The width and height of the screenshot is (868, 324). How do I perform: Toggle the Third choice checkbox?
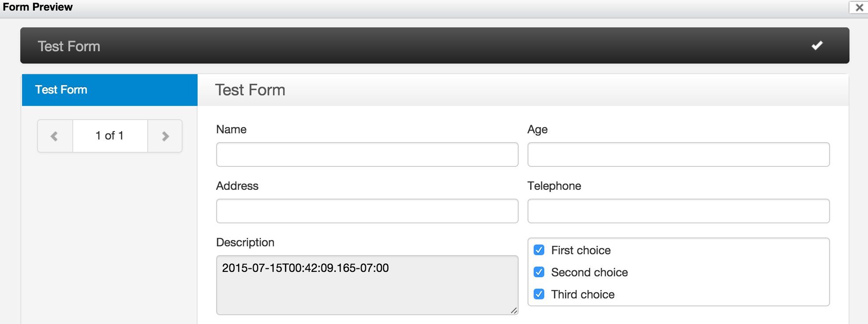click(539, 294)
